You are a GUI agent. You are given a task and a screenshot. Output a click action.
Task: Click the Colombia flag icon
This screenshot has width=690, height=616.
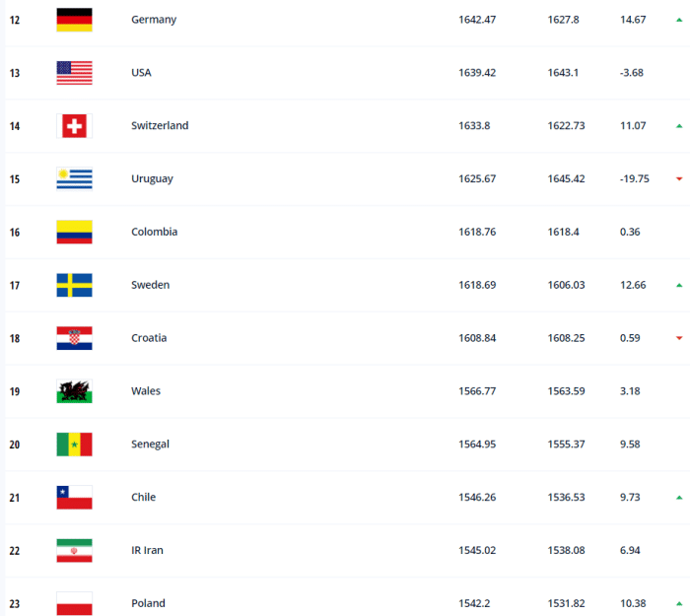(74, 233)
